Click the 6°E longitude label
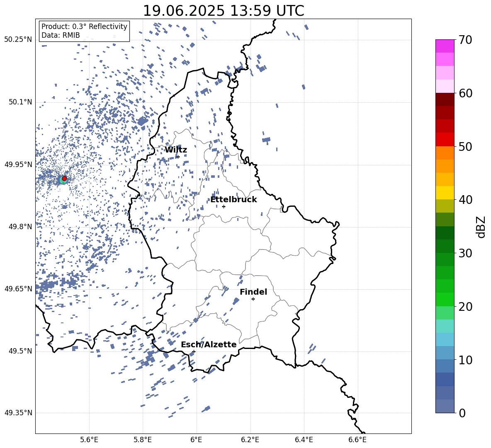Screen dimensions: 491x448 click(x=196, y=440)
